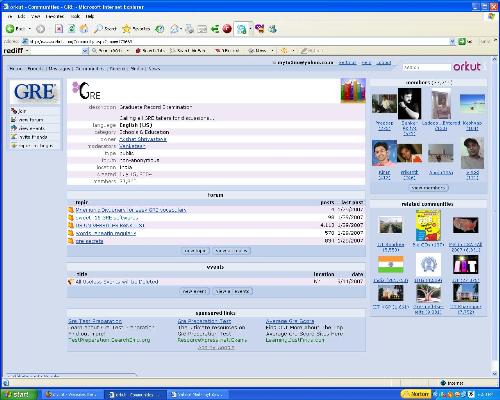This screenshot has width=500, height=400.
Task: Click the Home icon in IE toolbar
Action: 84,29
